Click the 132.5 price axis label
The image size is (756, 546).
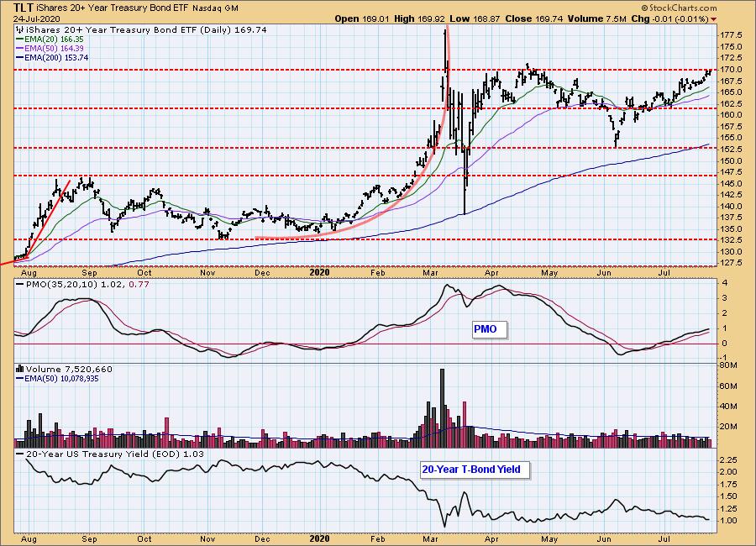(731, 240)
